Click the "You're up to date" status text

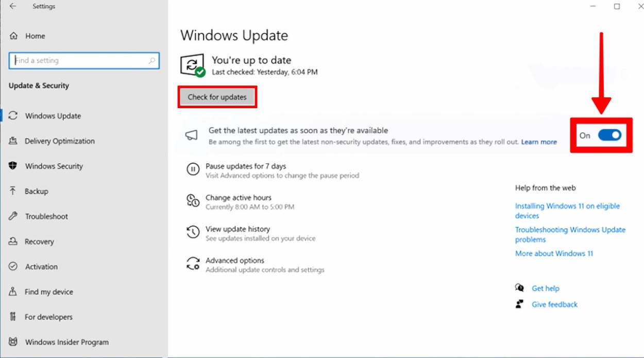click(251, 60)
